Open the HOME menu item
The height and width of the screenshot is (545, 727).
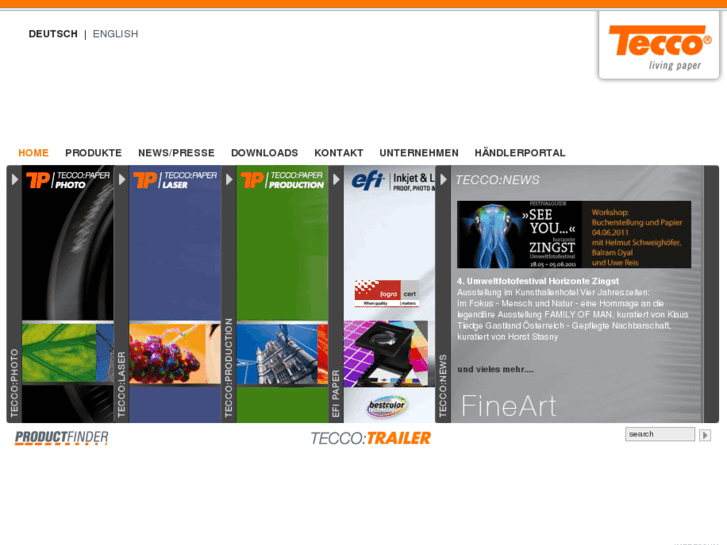pyautogui.click(x=33, y=153)
